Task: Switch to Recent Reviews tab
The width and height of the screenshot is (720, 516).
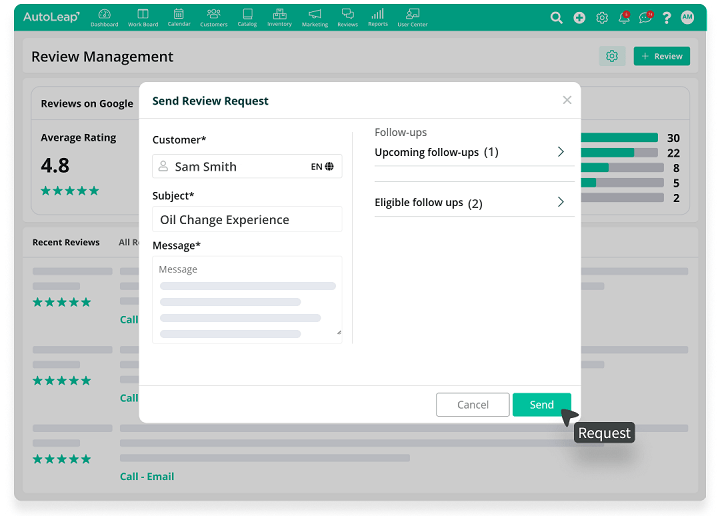Action: [x=66, y=242]
